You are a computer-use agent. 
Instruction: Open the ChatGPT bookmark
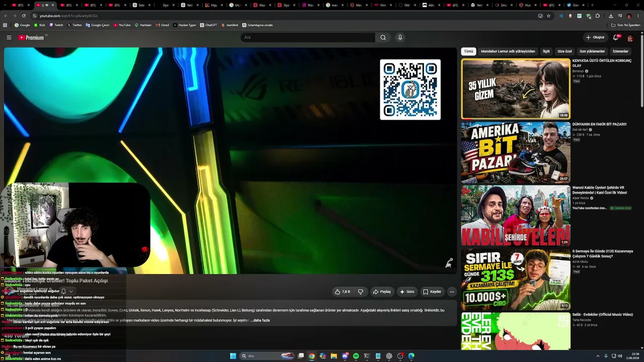tap(208, 25)
